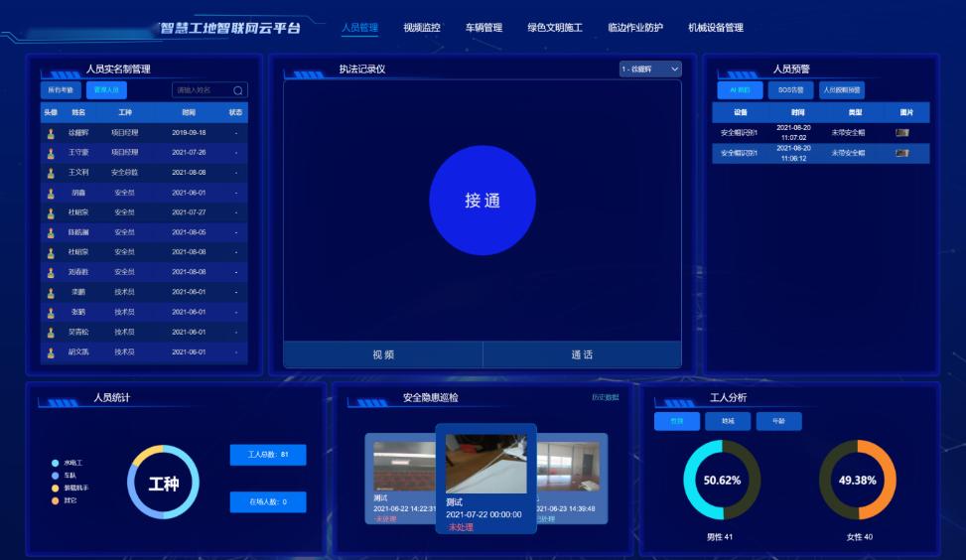Screen dimensions: 966x560
Task: Click the 车队 legend dot
Action: pyautogui.click(x=55, y=476)
